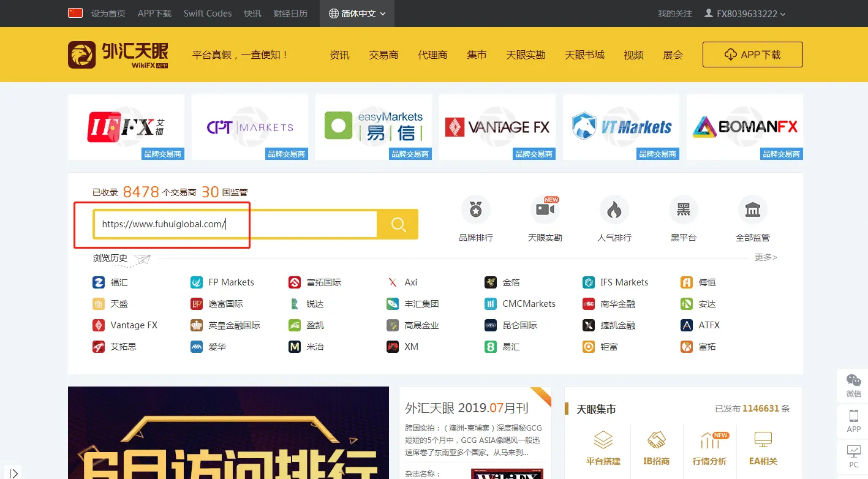Open 快讯 link in top bar

point(252,13)
